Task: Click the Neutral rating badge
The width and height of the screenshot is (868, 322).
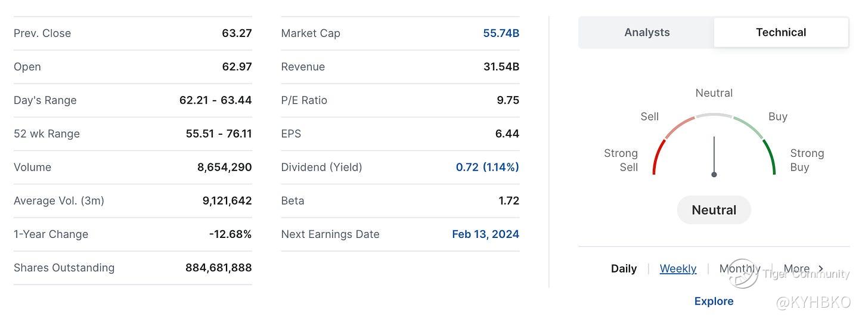Action: 714,210
